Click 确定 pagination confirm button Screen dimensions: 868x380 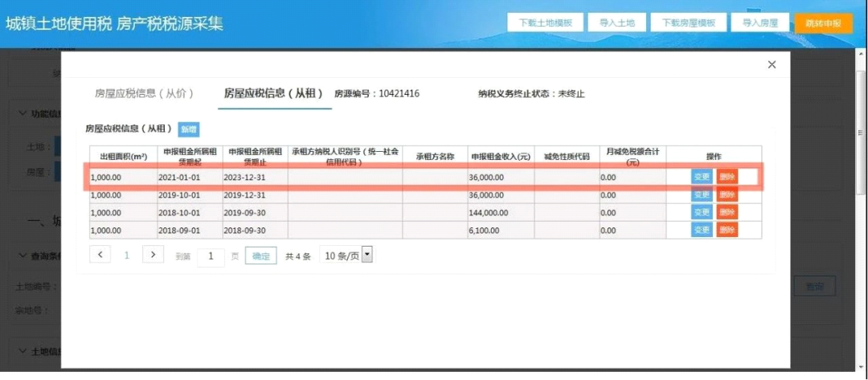(x=260, y=256)
